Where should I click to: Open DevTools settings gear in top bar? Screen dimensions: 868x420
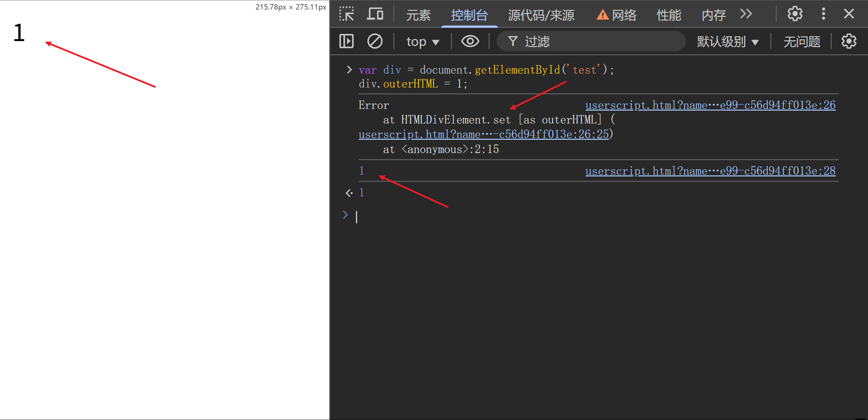coord(795,14)
